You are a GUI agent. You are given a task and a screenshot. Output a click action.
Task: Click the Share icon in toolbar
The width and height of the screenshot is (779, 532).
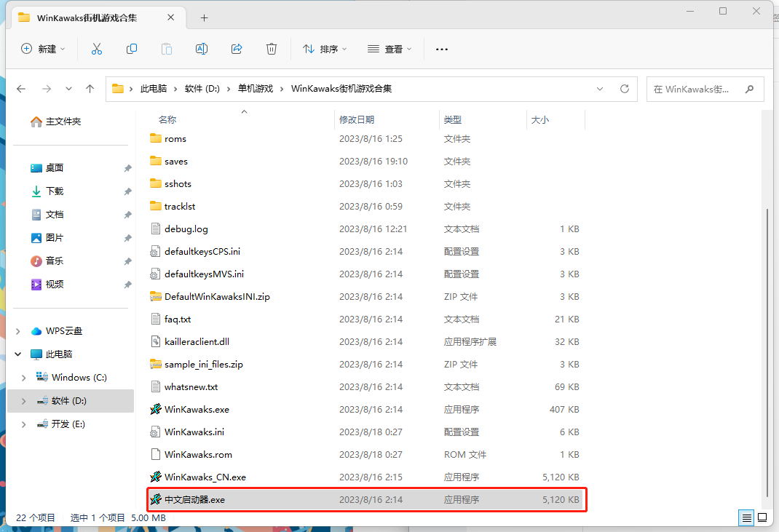(x=237, y=49)
